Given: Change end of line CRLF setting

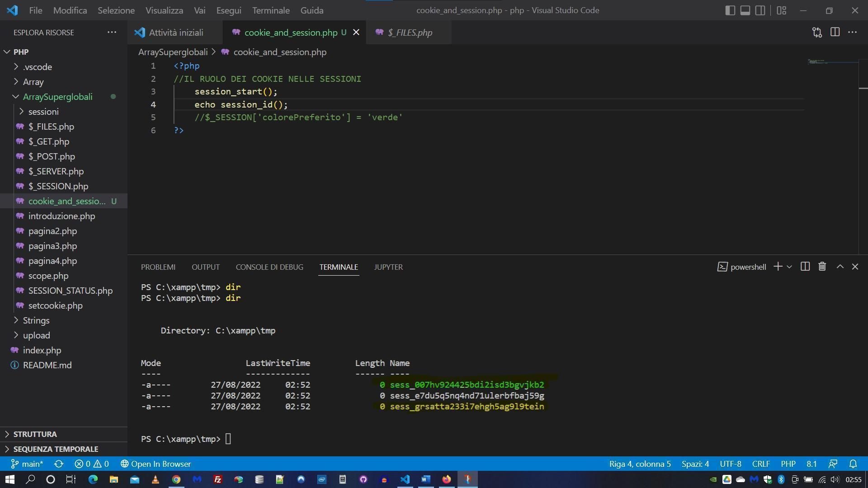Looking at the screenshot, I should tap(761, 464).
